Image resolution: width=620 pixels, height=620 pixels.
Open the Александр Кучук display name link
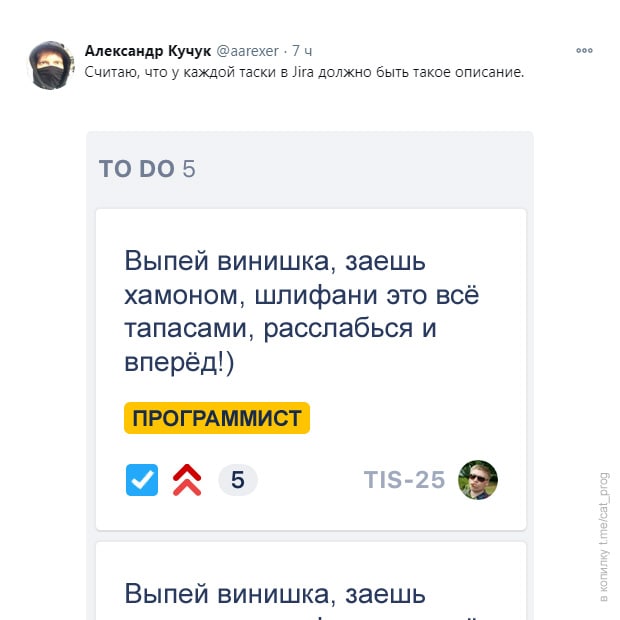tap(148, 51)
